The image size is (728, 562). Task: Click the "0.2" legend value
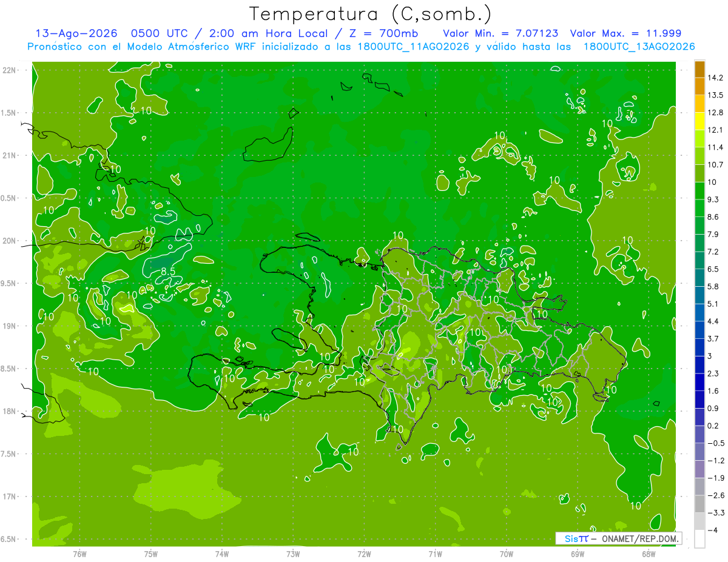click(713, 426)
